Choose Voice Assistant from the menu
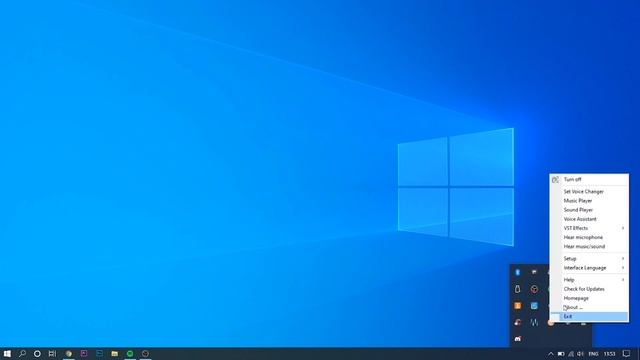Screen dimensions: 640x360 [x=589, y=219]
